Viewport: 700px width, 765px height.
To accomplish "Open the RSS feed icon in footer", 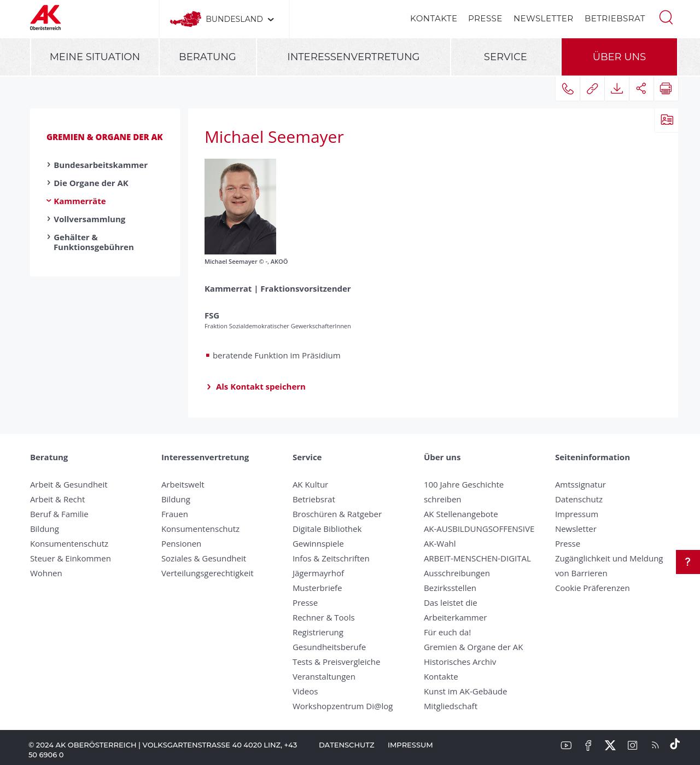I will pos(655,745).
